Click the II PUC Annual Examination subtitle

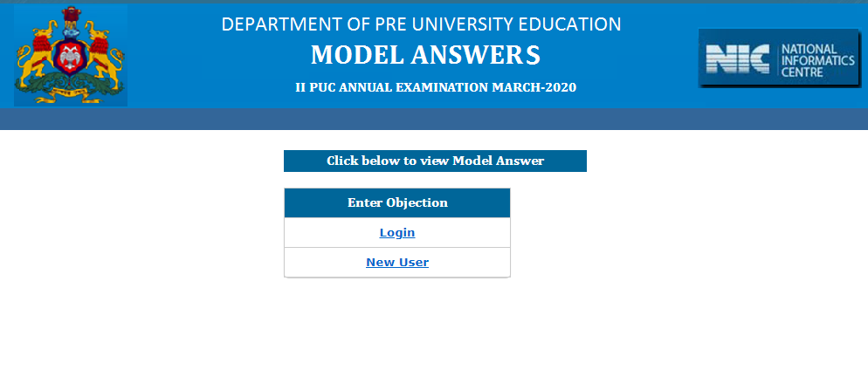pos(436,87)
